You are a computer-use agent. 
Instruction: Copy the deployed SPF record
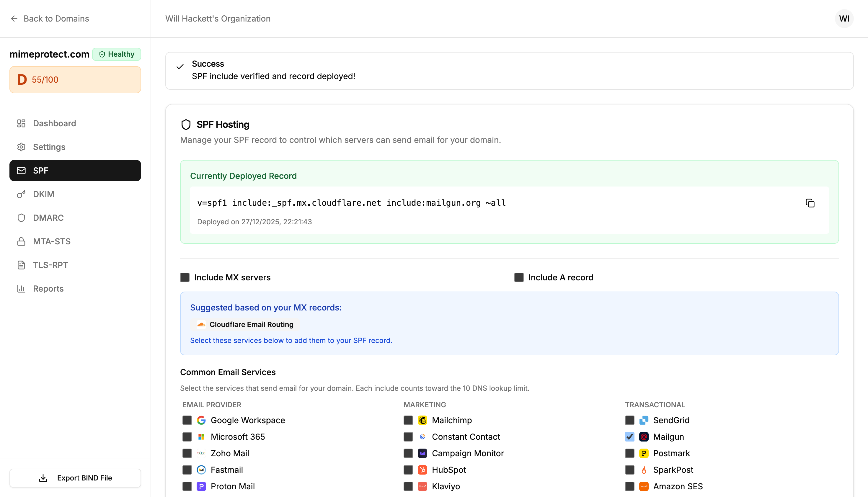810,203
